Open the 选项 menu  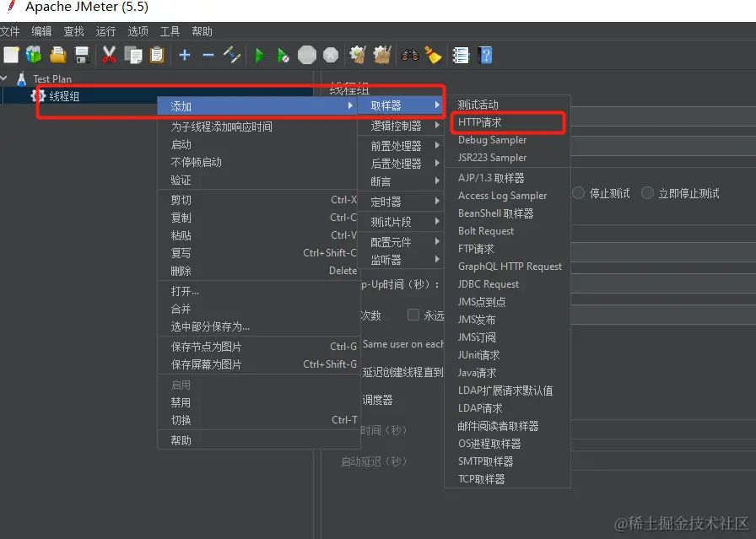point(138,31)
